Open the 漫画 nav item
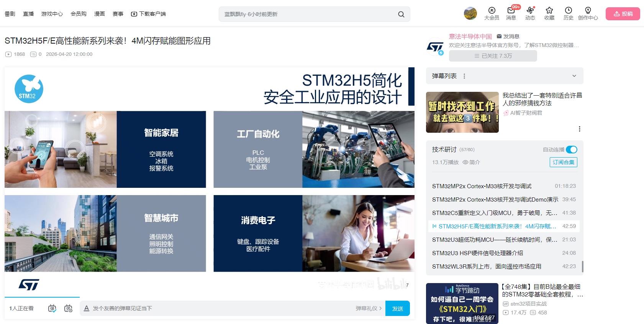This screenshot has width=644, height=324. click(100, 14)
